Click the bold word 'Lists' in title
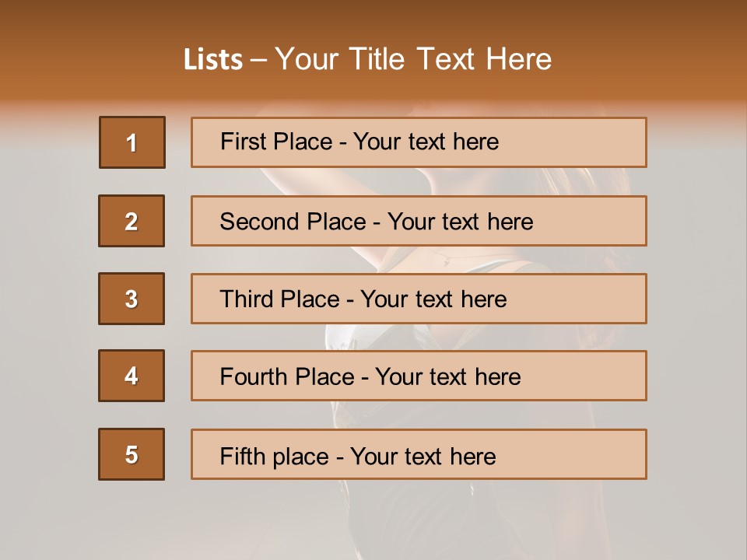Image resolution: width=747 pixels, height=560 pixels. pyautogui.click(x=213, y=59)
